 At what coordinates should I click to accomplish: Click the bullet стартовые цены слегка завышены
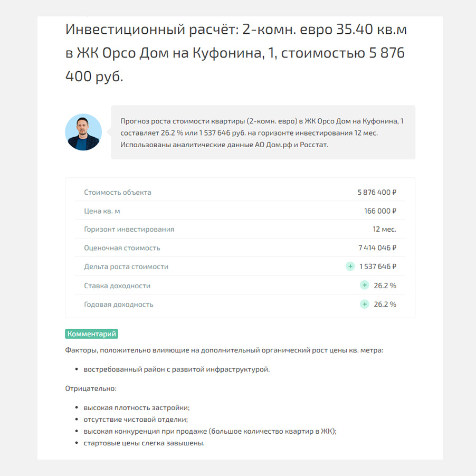pos(144,443)
